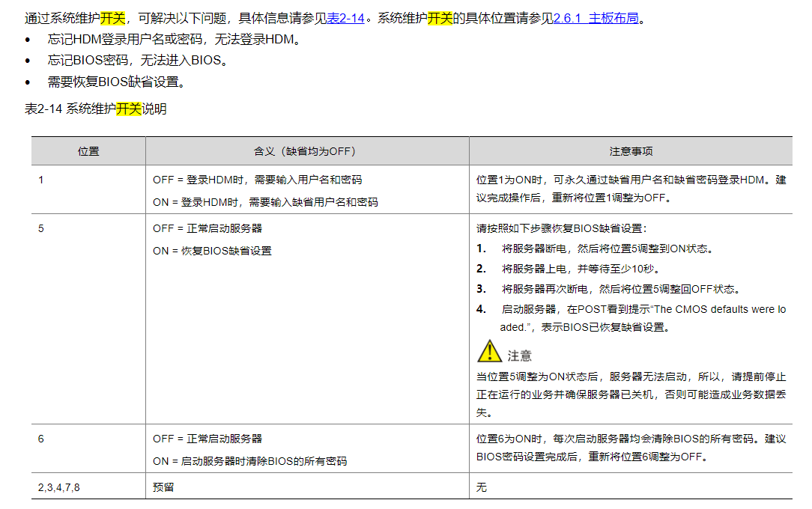
Task: Click text ON = 恢复BIOS缺省设置
Action: pos(212,251)
